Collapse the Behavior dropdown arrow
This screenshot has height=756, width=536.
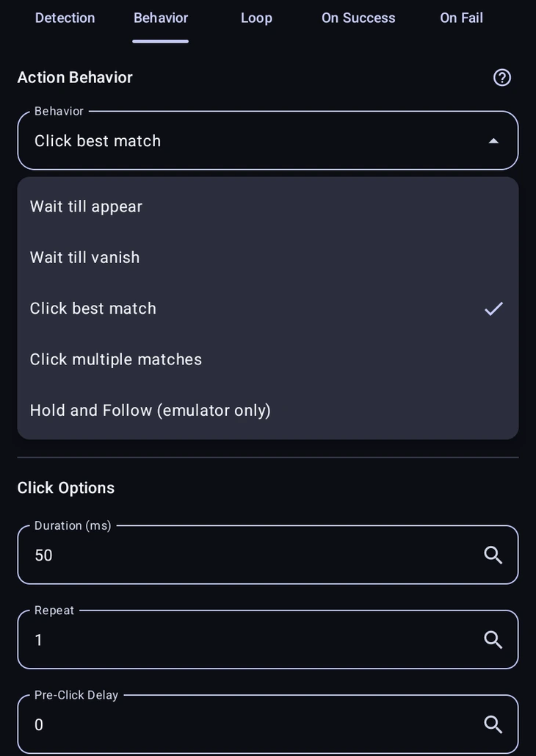pyautogui.click(x=493, y=141)
